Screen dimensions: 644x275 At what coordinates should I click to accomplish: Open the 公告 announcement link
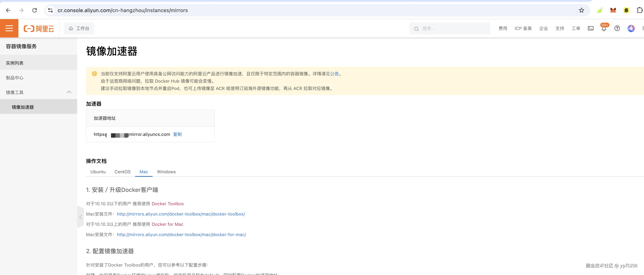[x=334, y=74]
